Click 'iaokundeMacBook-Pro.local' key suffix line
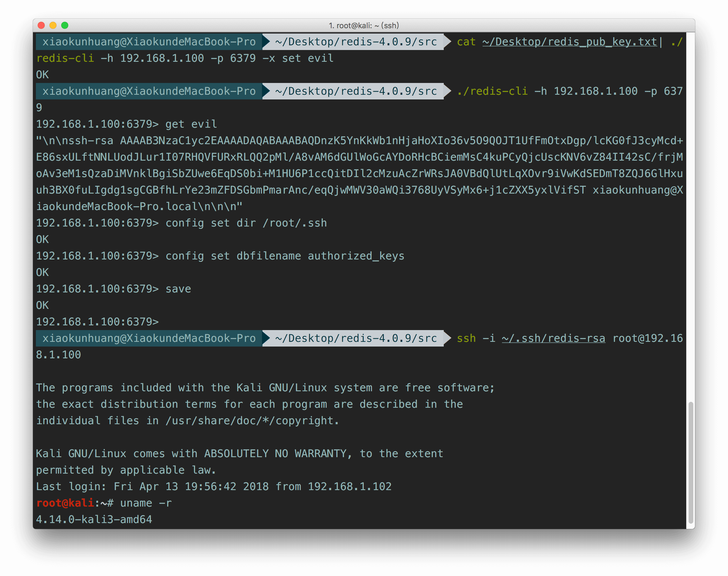 [139, 207]
